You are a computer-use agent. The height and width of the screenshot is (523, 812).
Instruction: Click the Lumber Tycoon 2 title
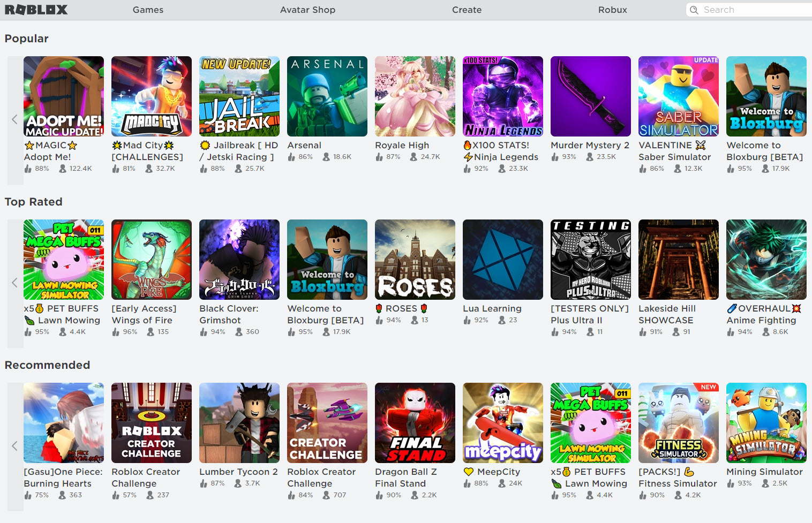coord(239,472)
